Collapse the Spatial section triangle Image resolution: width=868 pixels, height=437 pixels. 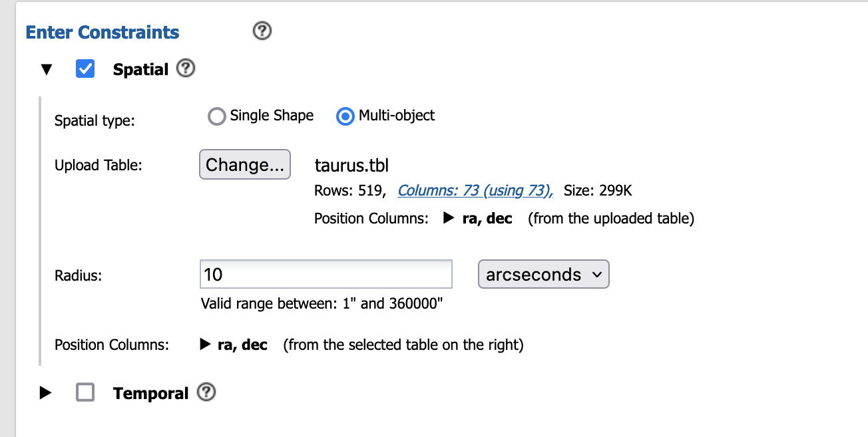click(46, 69)
